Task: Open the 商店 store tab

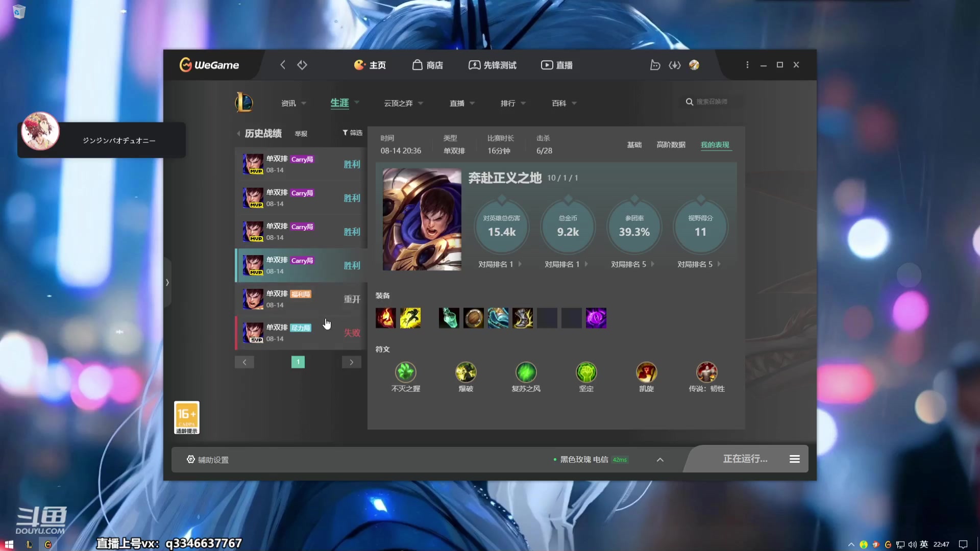Action: click(428, 65)
